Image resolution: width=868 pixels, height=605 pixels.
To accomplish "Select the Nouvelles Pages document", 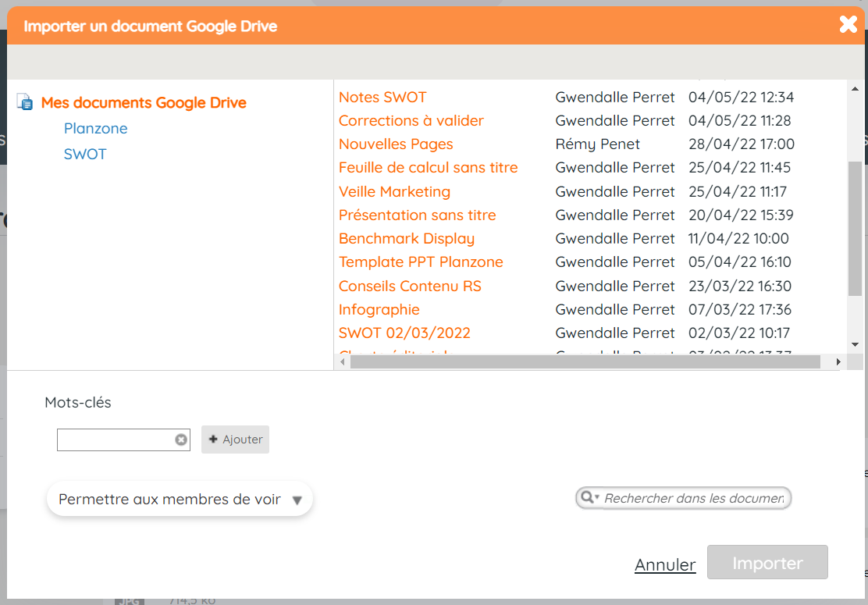I will pos(396,144).
